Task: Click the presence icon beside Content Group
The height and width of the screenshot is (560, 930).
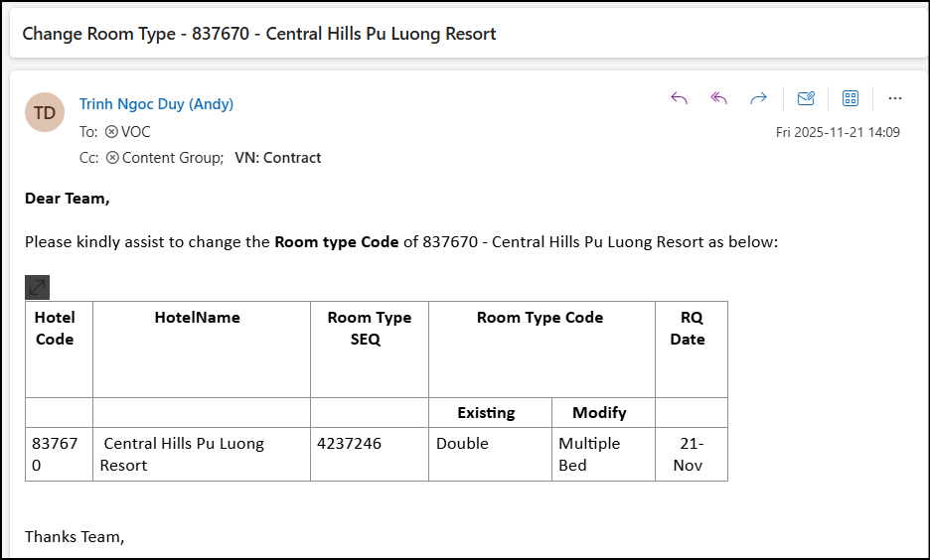Action: (113, 158)
